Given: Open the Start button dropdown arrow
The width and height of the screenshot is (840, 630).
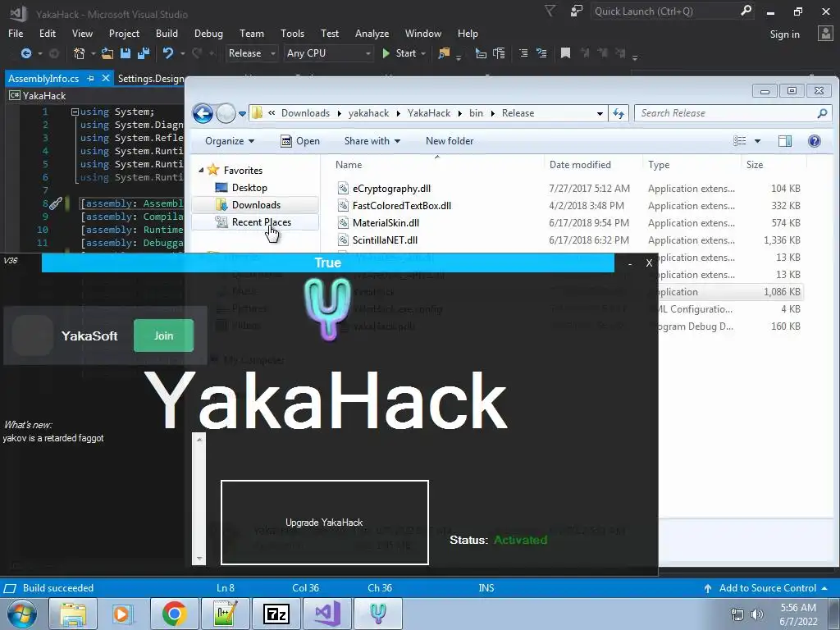Looking at the screenshot, I should pos(423,53).
